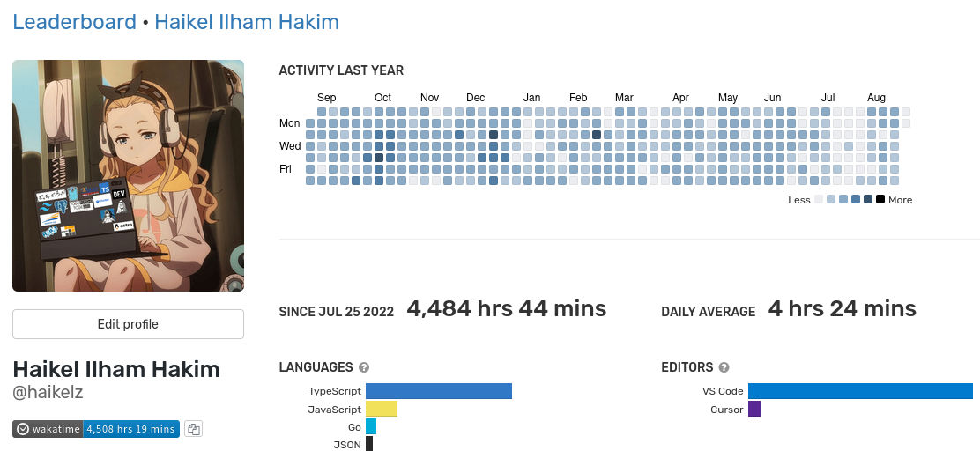Click the Editors help question-mark icon
The image size is (980, 451).
(724, 367)
